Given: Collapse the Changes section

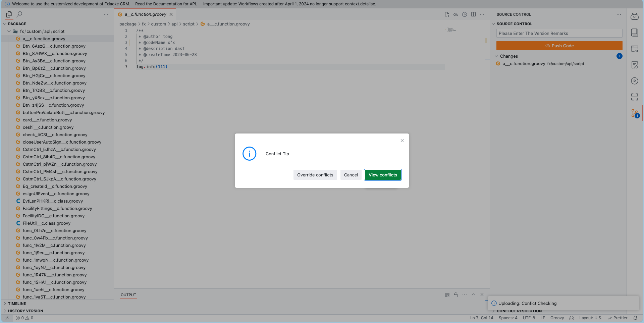Looking at the screenshot, I should click(497, 56).
